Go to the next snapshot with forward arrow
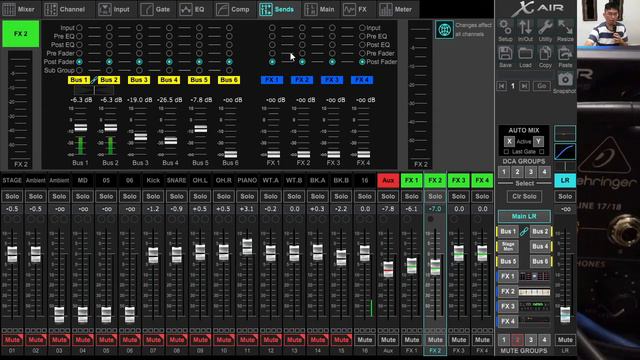The width and height of the screenshot is (640, 360). pyautogui.click(x=524, y=86)
